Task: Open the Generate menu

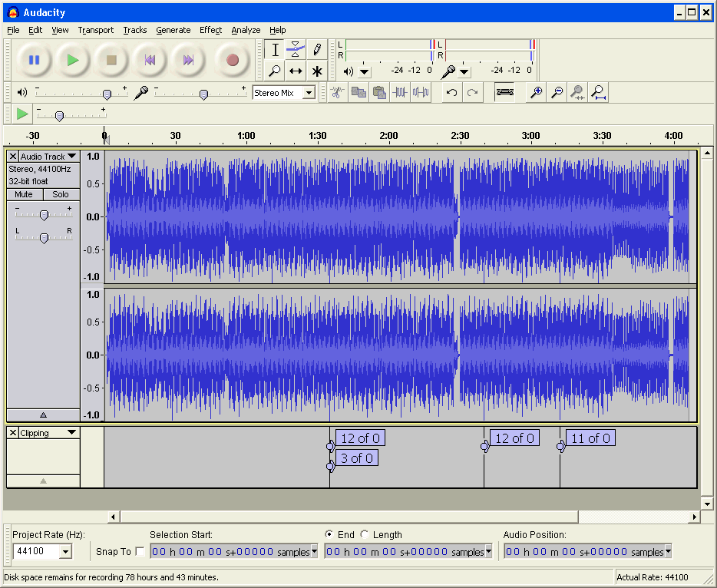Action: (173, 30)
